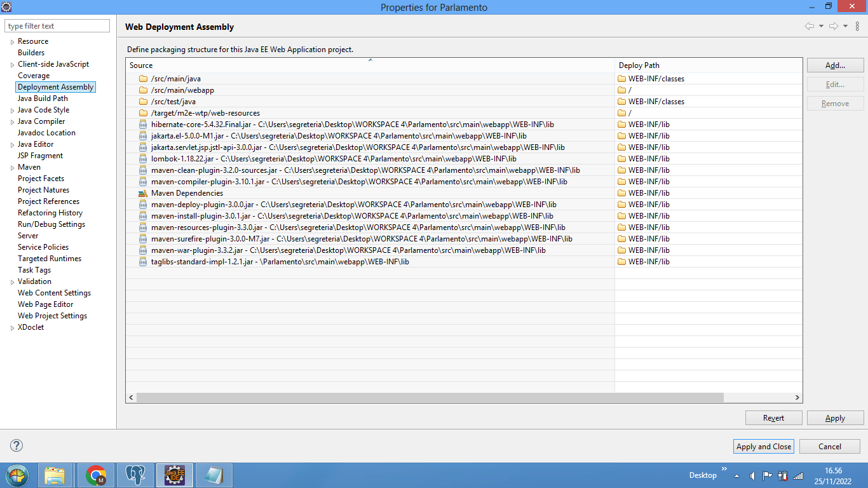Click the type filter text field
The image size is (868, 488).
point(57,26)
